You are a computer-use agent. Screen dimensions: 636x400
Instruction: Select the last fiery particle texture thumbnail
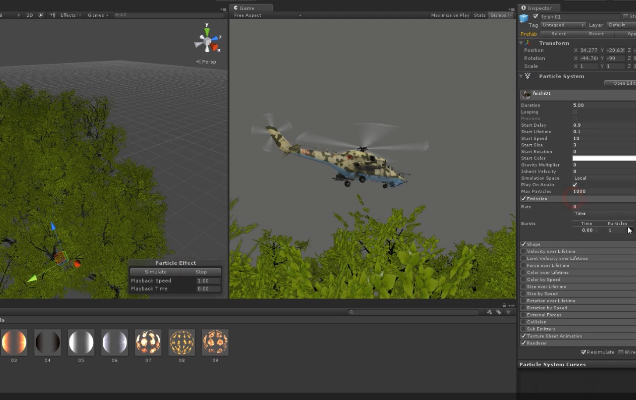click(215, 343)
